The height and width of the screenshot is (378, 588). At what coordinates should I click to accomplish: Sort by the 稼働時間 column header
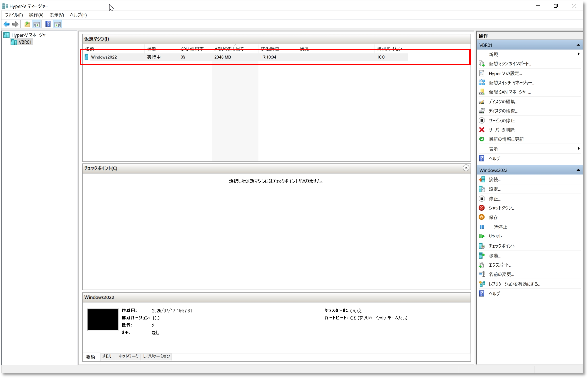click(x=278, y=49)
